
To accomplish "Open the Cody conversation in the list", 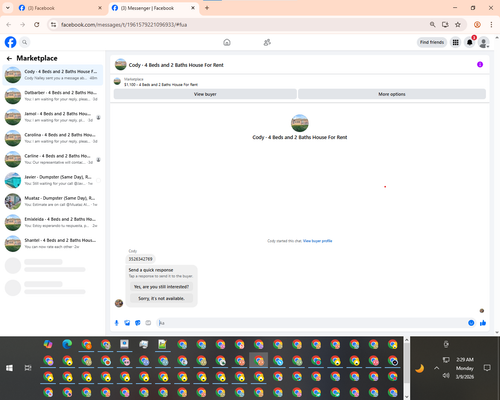I will [52, 75].
